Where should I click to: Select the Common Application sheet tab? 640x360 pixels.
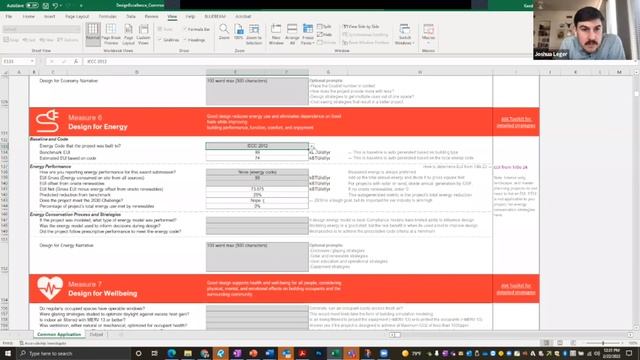click(59, 335)
